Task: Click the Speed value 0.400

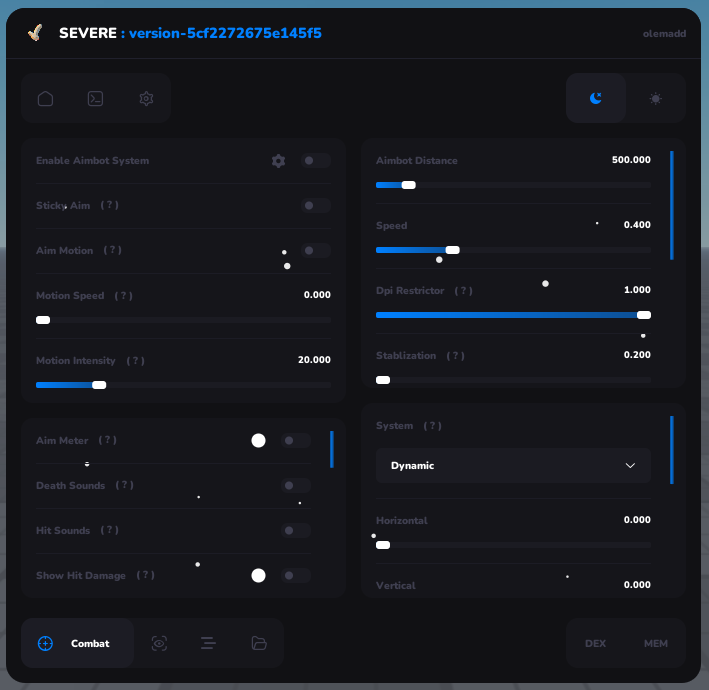Action: [x=637, y=225]
